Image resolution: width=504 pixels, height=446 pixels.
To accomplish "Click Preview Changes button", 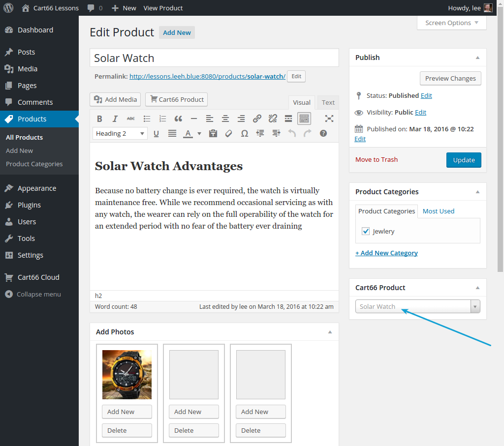I will point(450,78).
